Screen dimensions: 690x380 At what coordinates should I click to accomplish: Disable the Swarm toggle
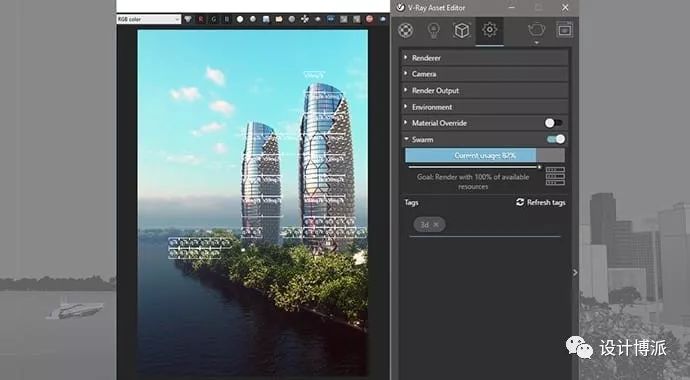pos(556,139)
